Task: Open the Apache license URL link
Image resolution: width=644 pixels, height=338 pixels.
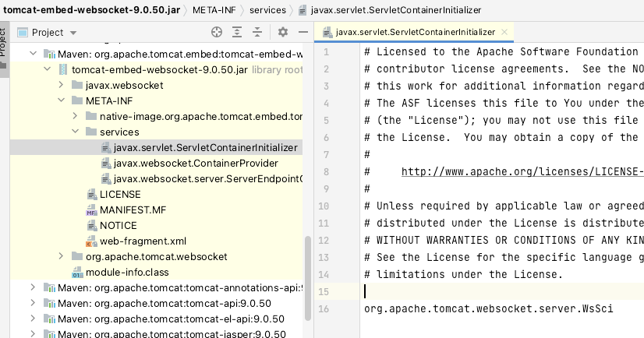Action: pos(522,171)
